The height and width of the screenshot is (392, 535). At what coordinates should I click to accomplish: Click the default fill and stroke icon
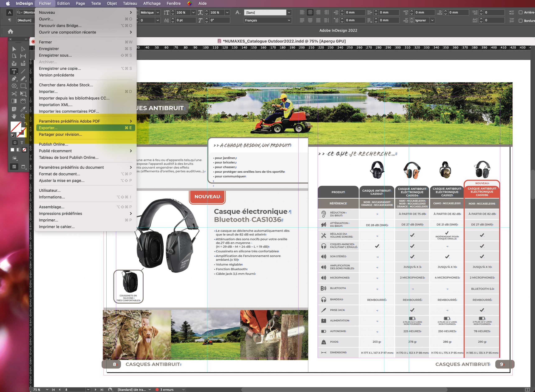tap(12, 135)
